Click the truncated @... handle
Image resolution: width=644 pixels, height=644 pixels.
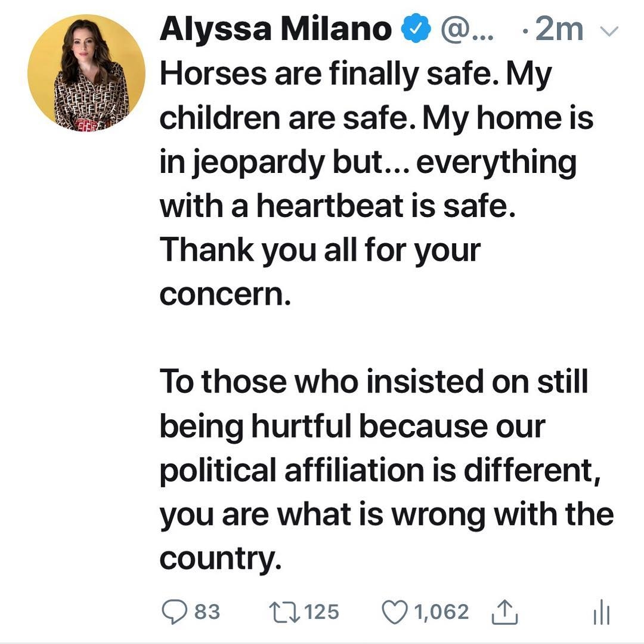coord(466,30)
